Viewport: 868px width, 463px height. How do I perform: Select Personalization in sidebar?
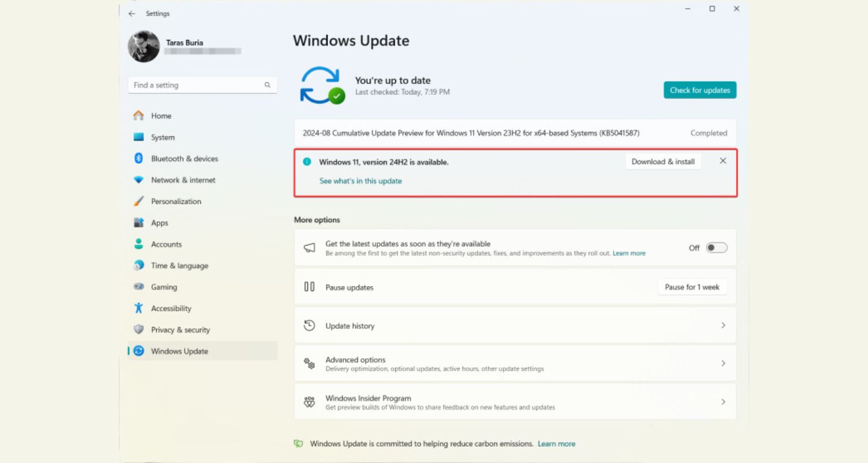[203, 201]
